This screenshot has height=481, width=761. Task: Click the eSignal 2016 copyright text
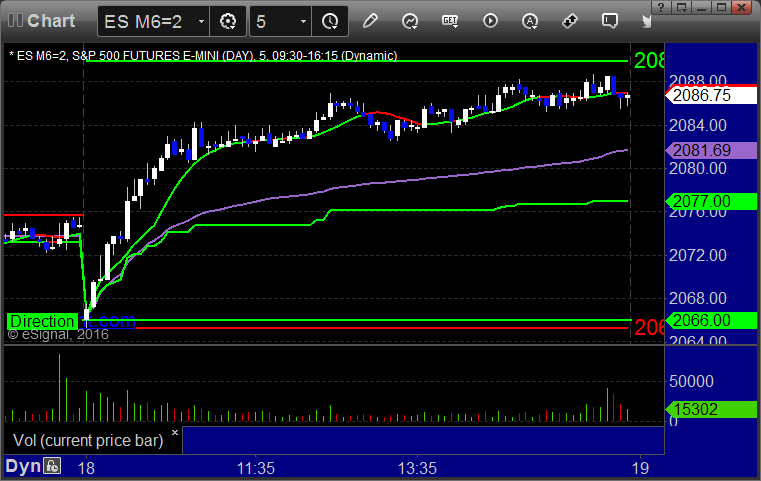(x=58, y=334)
